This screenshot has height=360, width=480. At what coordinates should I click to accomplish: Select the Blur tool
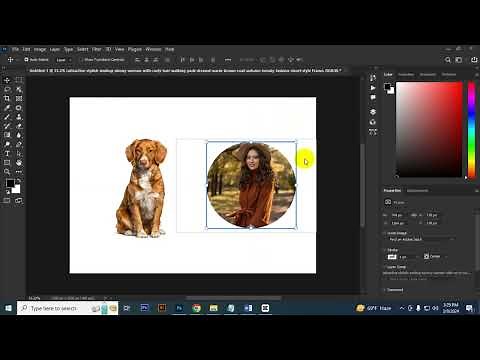coord(19,135)
